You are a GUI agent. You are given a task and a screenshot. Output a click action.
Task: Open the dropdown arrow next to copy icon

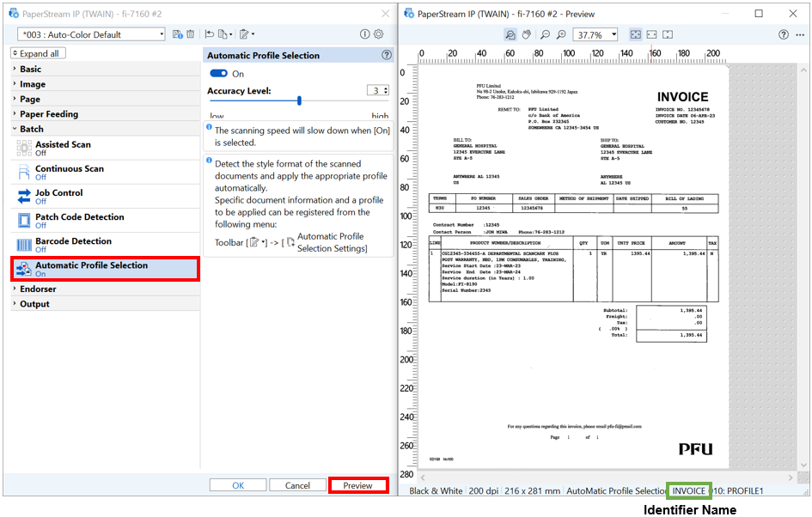point(231,34)
